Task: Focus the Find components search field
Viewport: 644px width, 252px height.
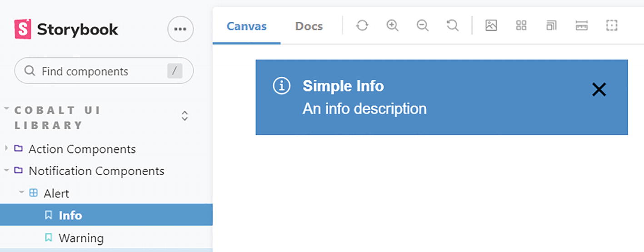Action: coord(98,71)
